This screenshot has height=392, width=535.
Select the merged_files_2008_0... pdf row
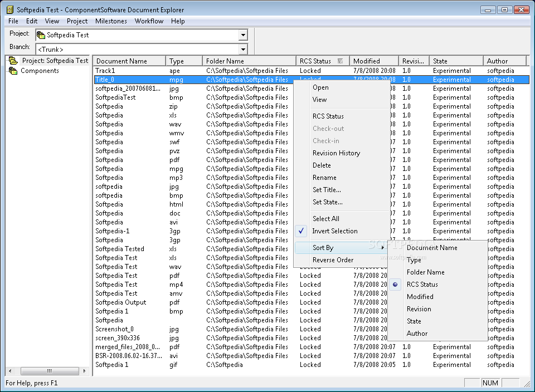(x=311, y=347)
